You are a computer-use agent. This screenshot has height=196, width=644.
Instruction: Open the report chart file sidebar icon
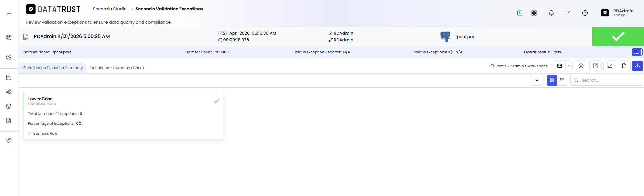tap(9, 121)
